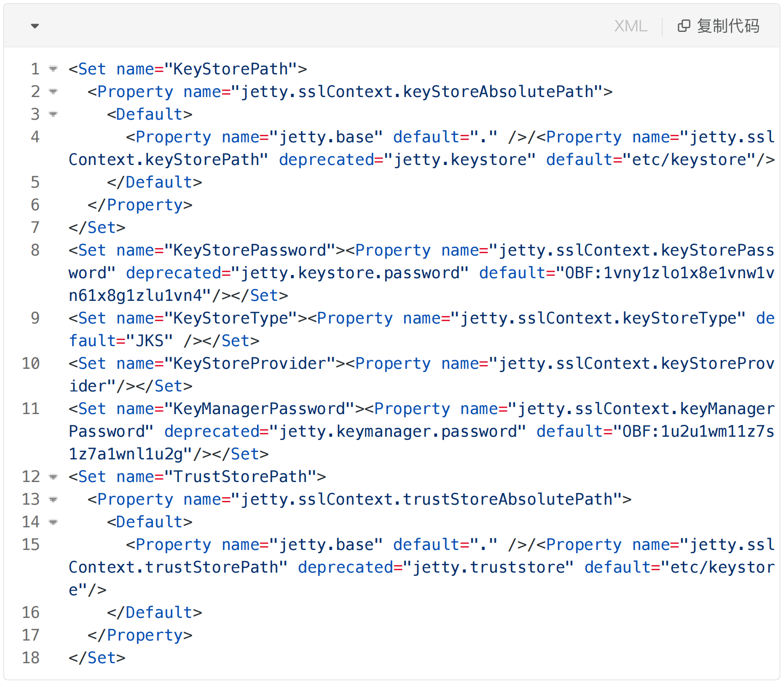Click the copy icon beside 复制代码

click(x=684, y=26)
